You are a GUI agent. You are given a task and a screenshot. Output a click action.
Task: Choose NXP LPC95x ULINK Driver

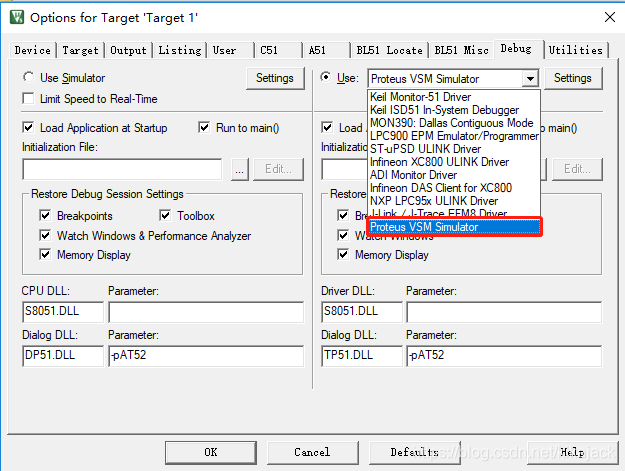(x=454, y=201)
